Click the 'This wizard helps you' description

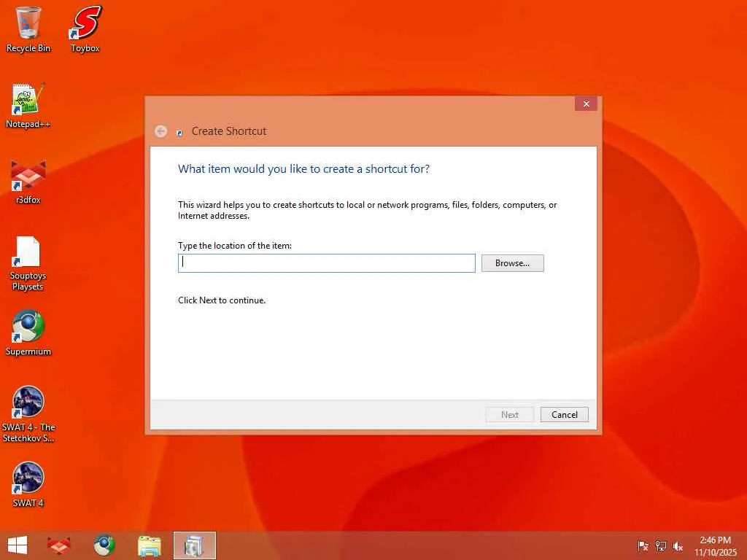[368, 210]
